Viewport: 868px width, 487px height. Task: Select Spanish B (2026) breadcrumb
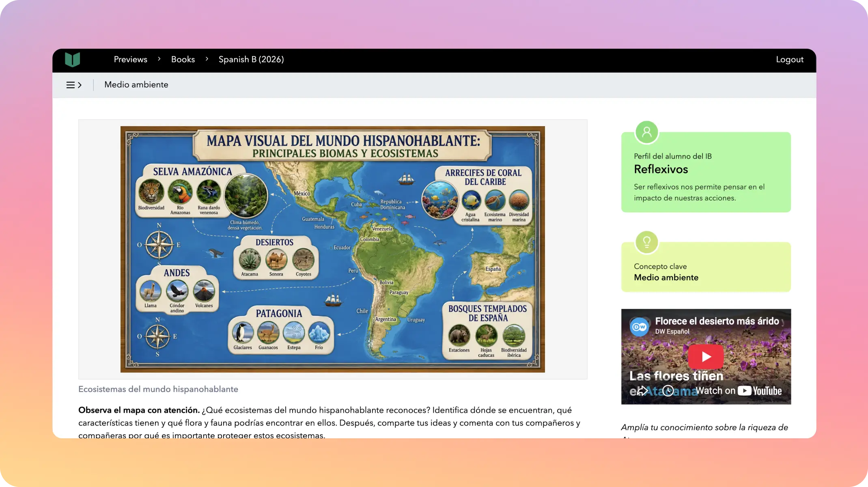251,59
